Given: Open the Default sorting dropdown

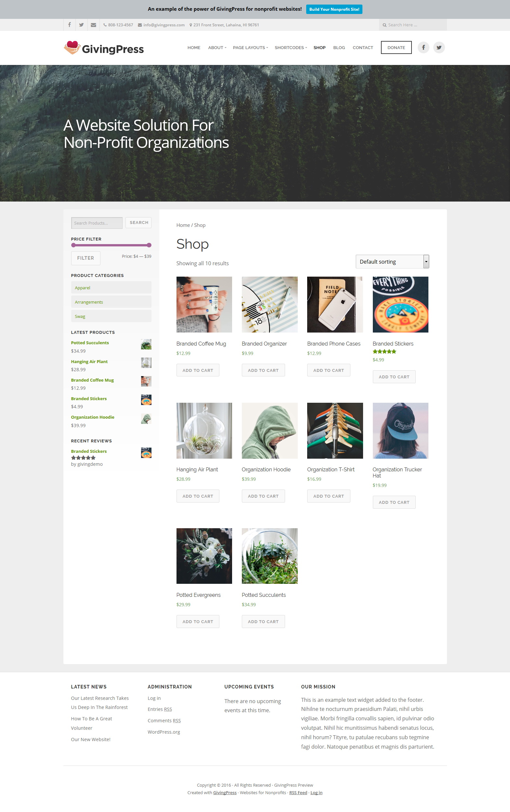Looking at the screenshot, I should pos(392,262).
